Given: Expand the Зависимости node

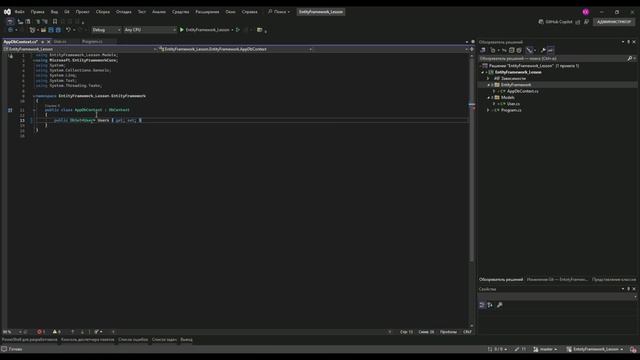Looking at the screenshot, I should click(x=488, y=78).
